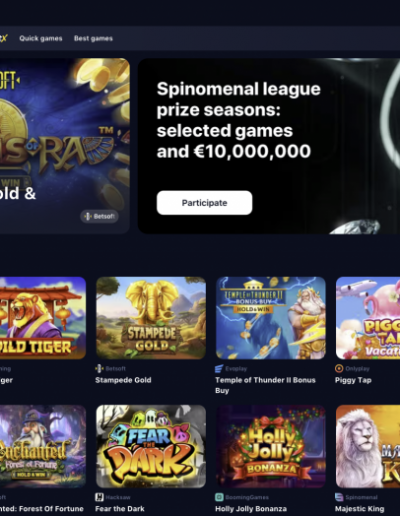Click the Betsoft icon under Stampede Gold
This screenshot has width=400, height=516.
[x=99, y=368]
